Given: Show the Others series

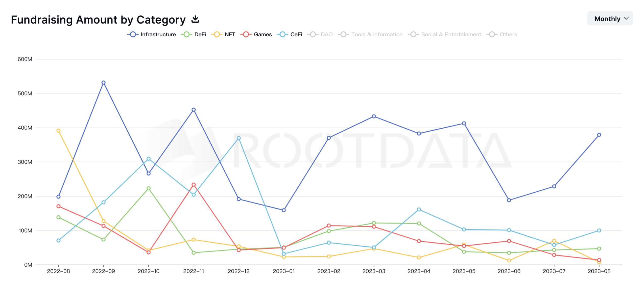Looking at the screenshot, I should pos(502,35).
